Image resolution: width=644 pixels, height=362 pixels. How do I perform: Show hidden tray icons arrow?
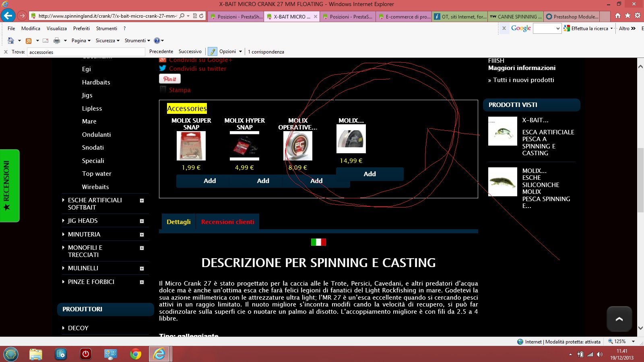[x=570, y=354]
